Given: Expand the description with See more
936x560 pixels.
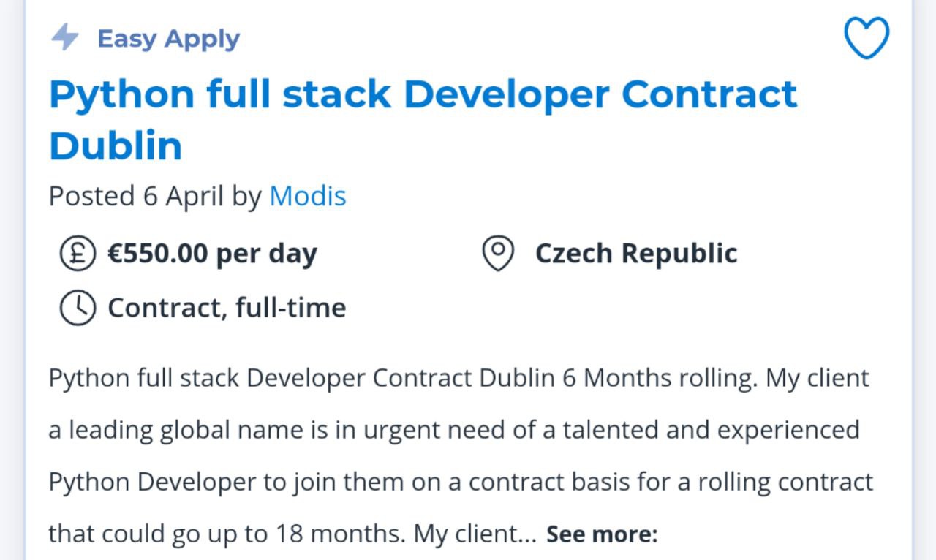Looking at the screenshot, I should point(603,534).
